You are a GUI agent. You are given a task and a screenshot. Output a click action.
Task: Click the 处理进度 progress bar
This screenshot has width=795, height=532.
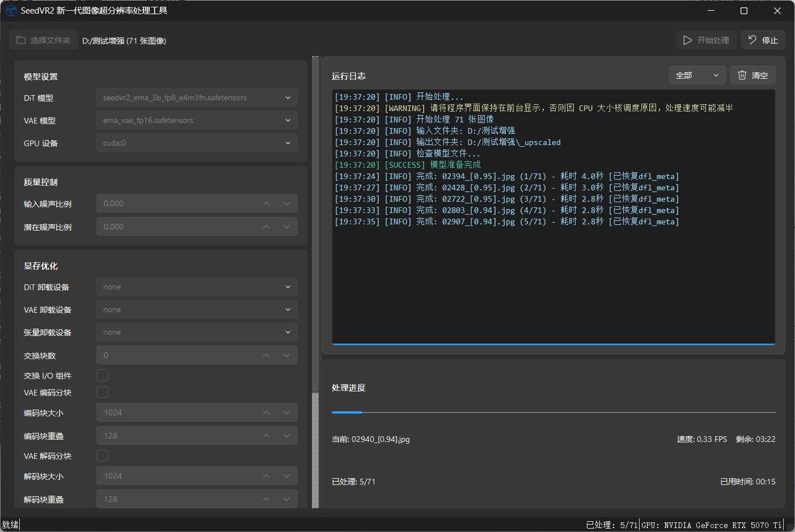coord(553,412)
